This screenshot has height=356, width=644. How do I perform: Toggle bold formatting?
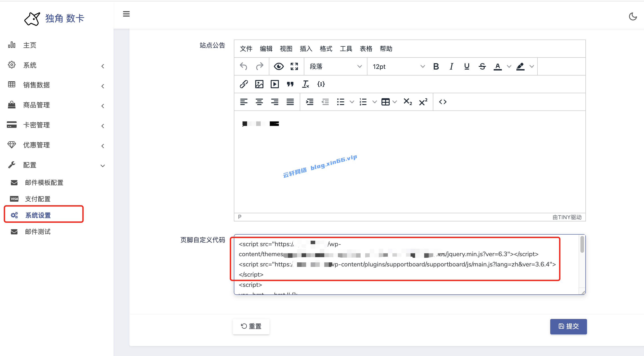pos(436,66)
